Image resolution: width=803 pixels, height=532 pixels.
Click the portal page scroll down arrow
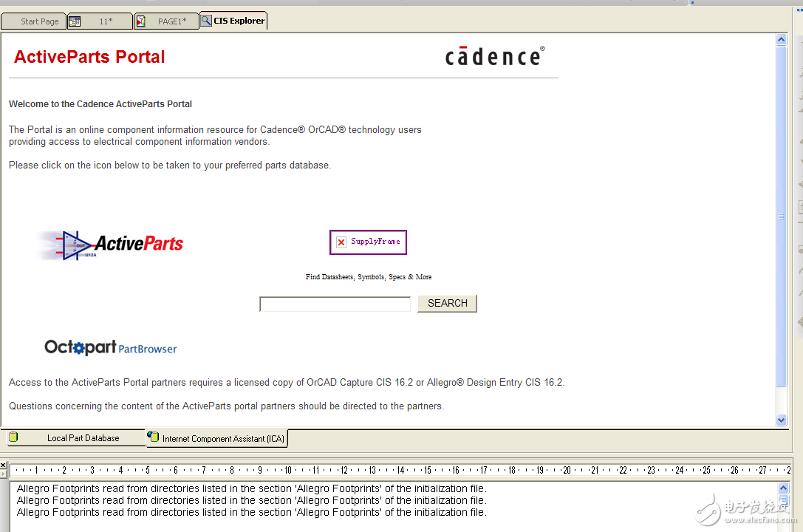point(781,420)
